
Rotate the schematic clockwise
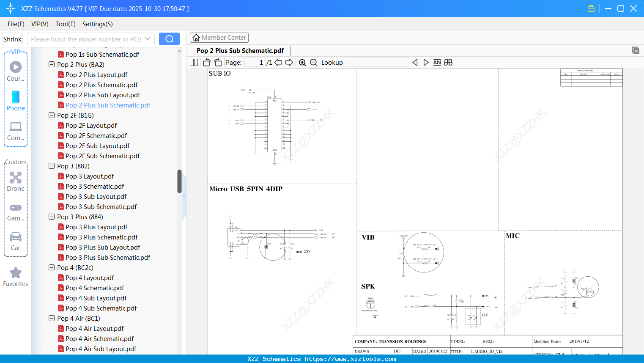point(217,62)
